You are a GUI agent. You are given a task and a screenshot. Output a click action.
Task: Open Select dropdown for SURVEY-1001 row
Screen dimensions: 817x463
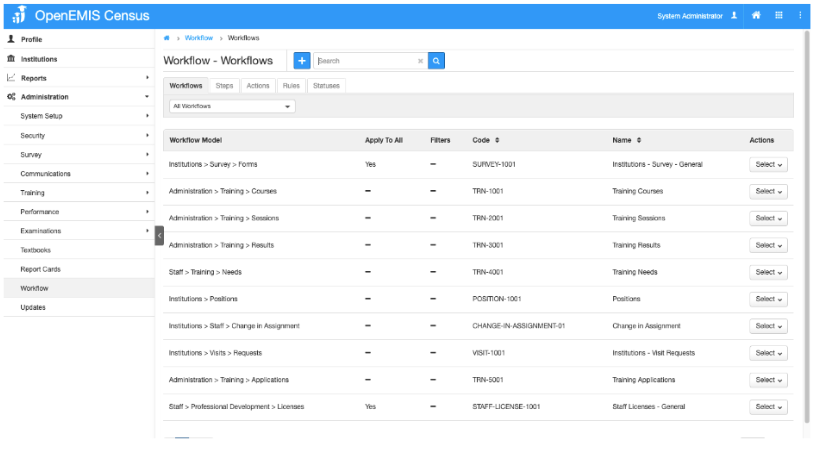[x=769, y=165]
